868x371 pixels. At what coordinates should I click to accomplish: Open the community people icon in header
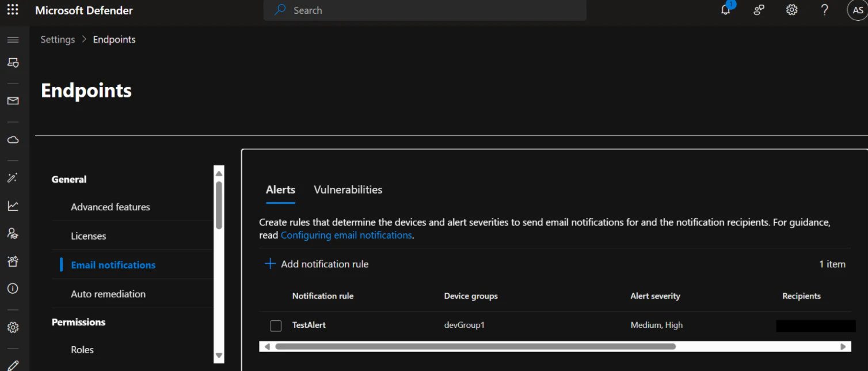[x=759, y=10]
